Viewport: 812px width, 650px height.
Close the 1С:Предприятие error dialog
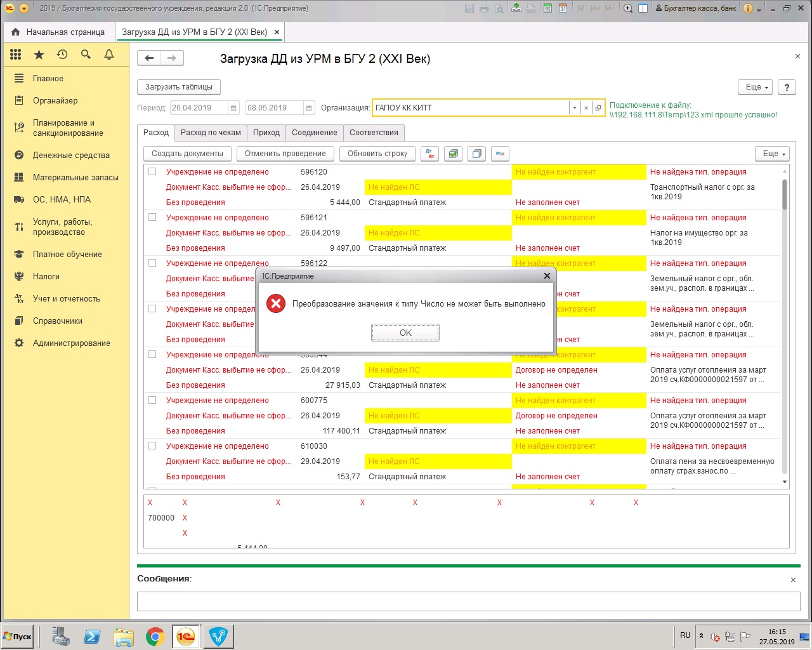coord(547,276)
